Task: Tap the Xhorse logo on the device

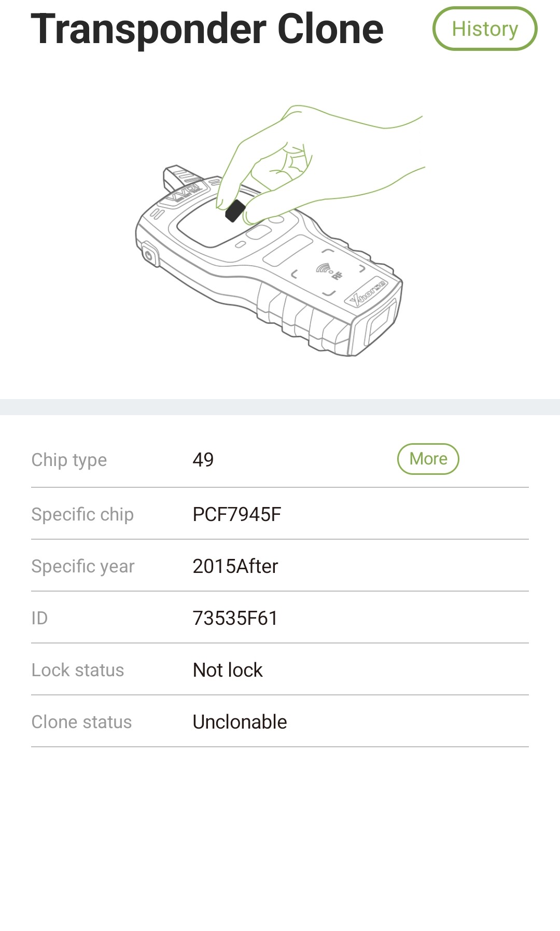Action: point(367,293)
